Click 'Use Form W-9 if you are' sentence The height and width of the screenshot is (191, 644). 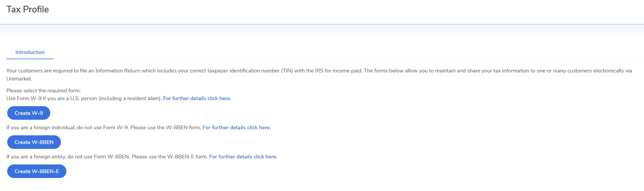point(38,98)
